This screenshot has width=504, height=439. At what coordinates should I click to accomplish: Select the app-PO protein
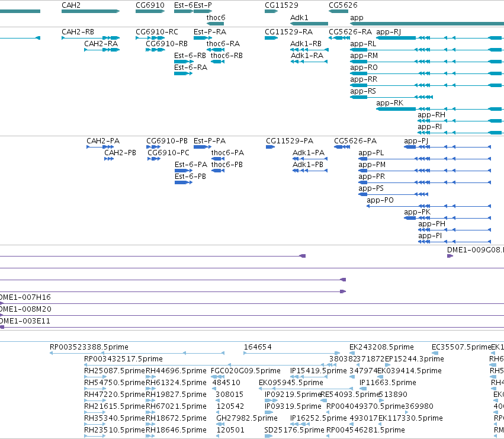429,206
